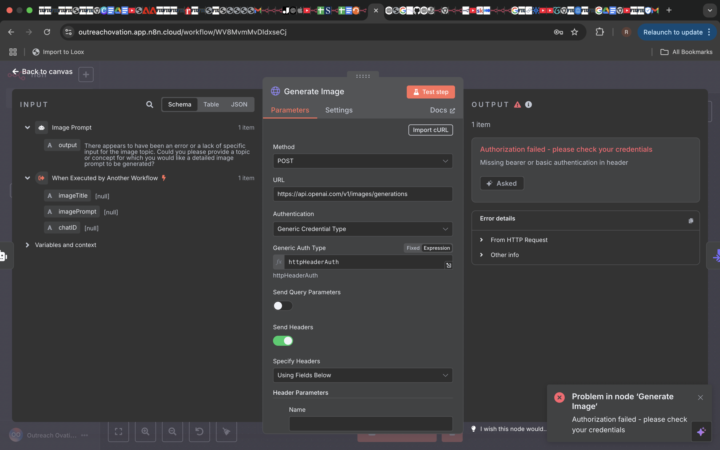Bookmark this page with star icon
This screenshot has width=720, height=450.
pos(574,32)
